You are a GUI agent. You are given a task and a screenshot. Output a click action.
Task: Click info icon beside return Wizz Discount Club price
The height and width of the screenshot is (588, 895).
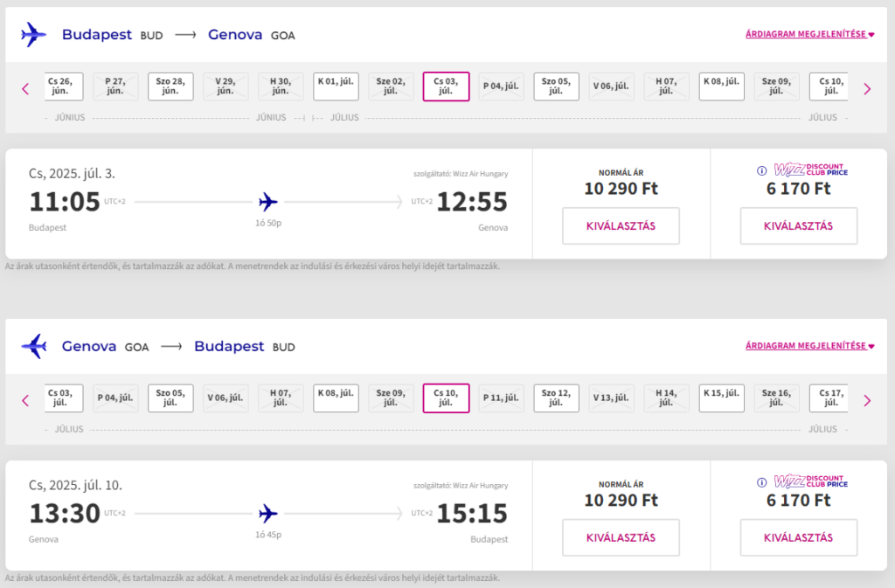point(761,482)
